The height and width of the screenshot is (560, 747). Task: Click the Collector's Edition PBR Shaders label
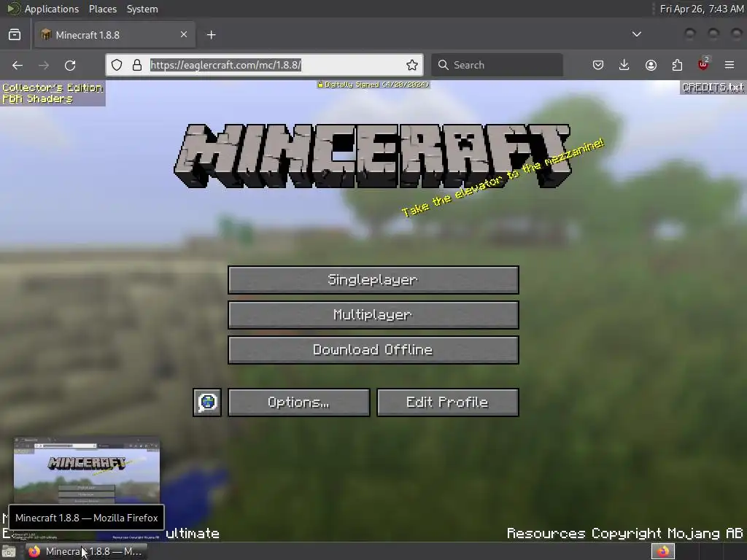point(53,93)
